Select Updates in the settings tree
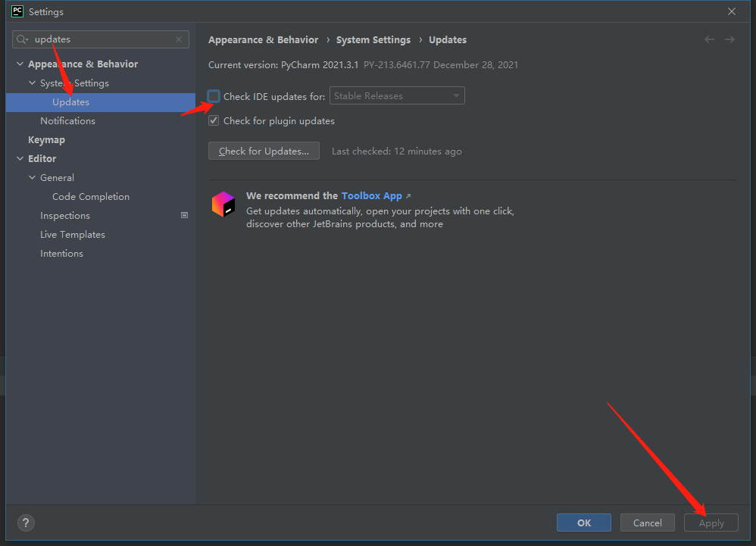This screenshot has width=756, height=546. (x=100, y=102)
